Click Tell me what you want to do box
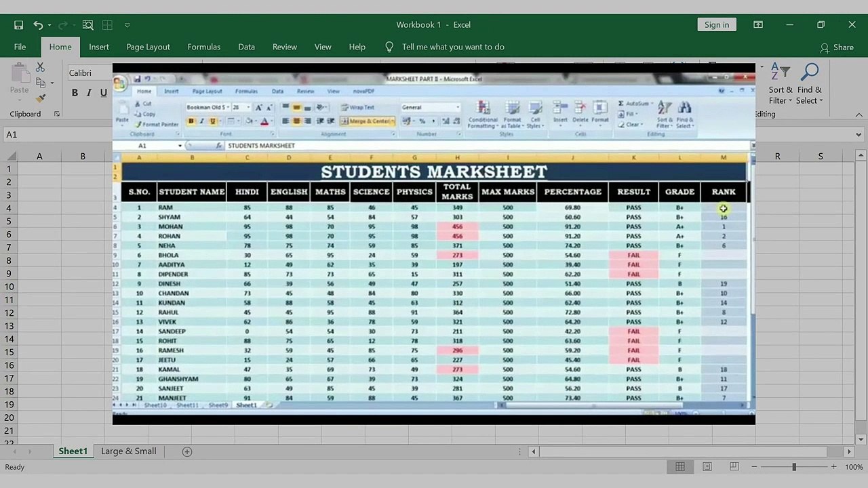Viewport: 868px width, 488px height. [453, 47]
